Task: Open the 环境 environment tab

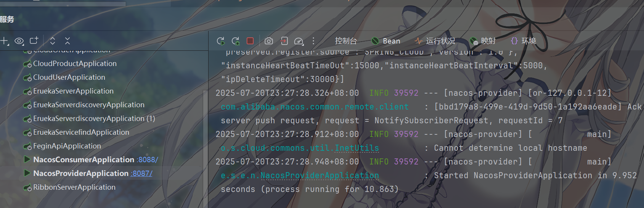Action: [524, 41]
